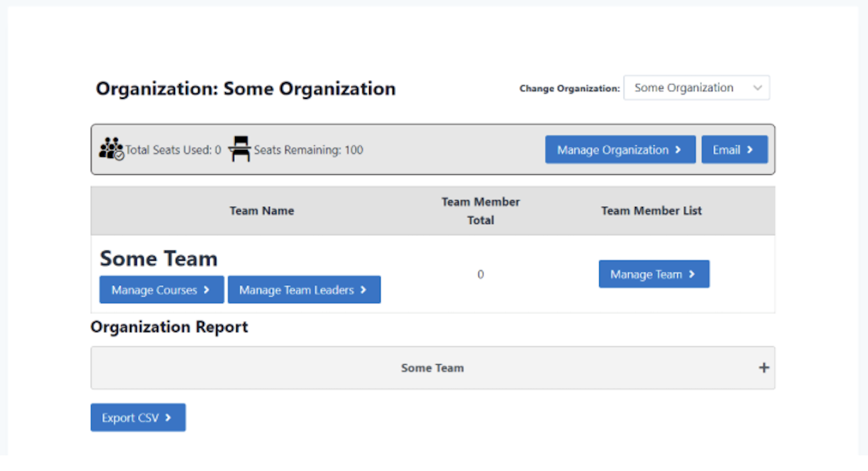Viewport: 868px width, 471px height.
Task: Click the team member count value 0
Action: [480, 275]
